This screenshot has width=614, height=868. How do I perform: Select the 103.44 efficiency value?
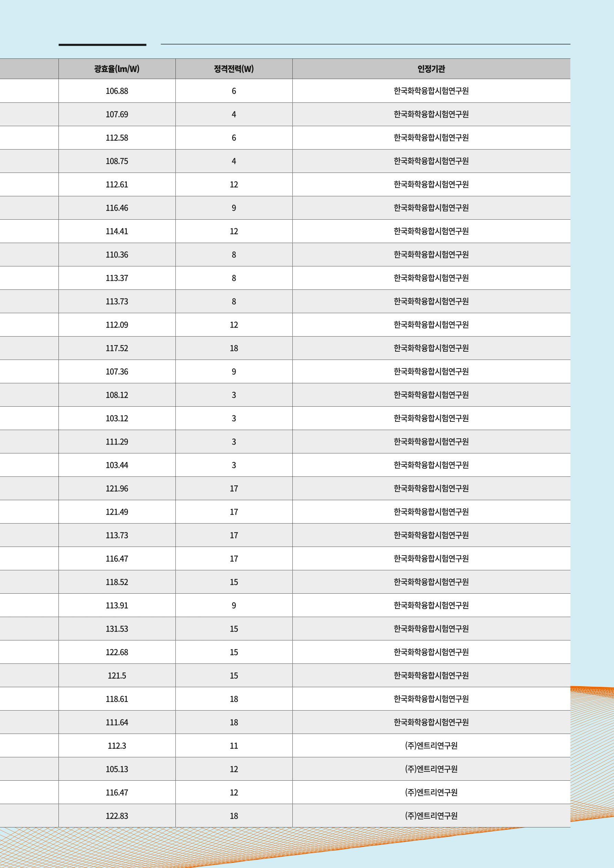[117, 465]
